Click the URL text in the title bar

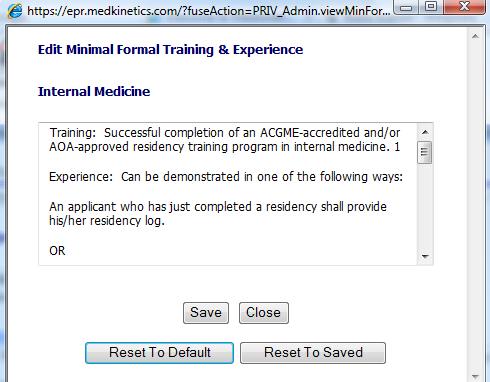(209, 11)
